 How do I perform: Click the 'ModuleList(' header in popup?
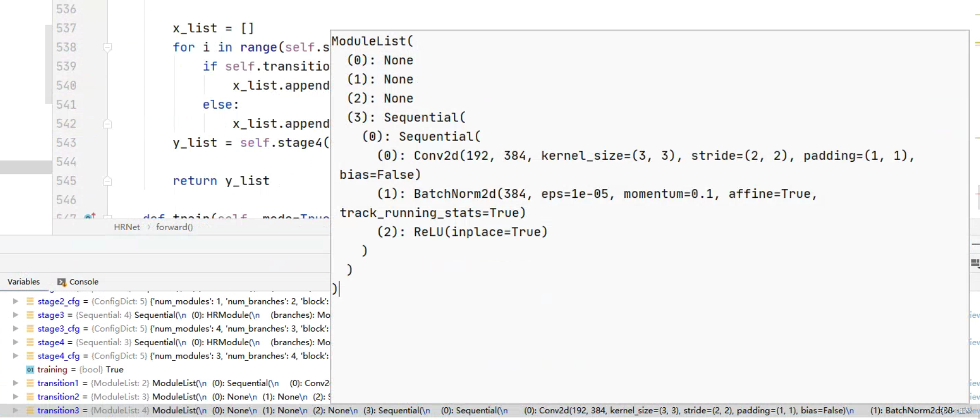pos(372,41)
